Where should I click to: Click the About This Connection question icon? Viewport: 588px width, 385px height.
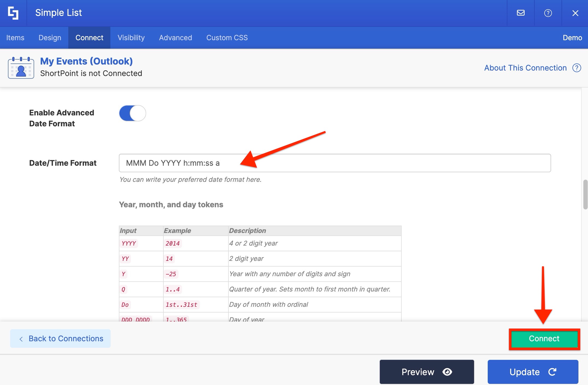(577, 68)
